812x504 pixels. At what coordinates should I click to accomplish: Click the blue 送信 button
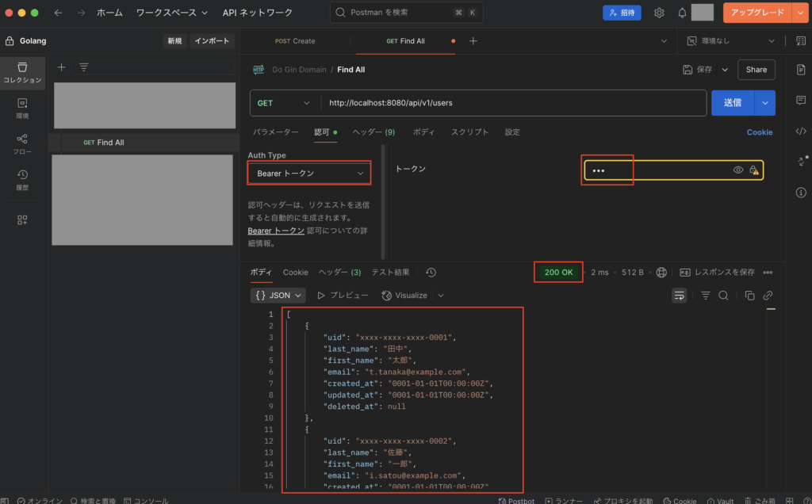pos(733,103)
